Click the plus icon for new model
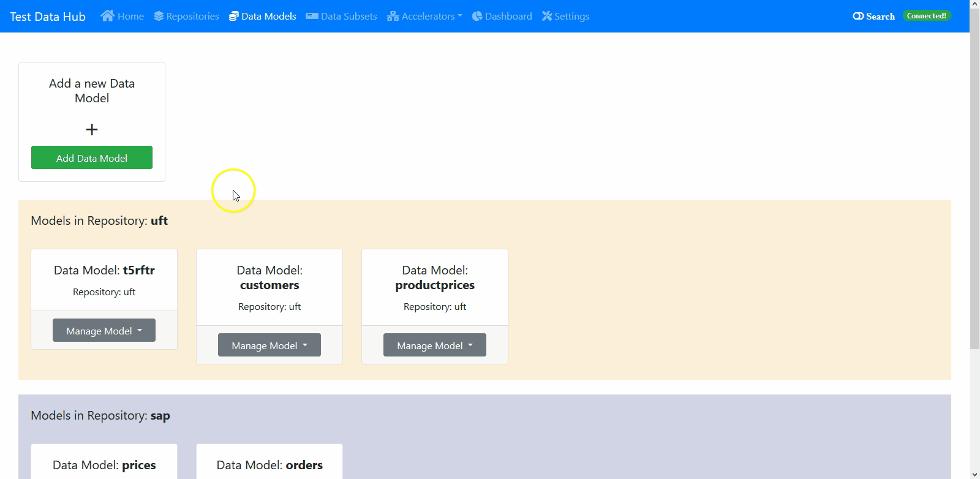 [92, 129]
